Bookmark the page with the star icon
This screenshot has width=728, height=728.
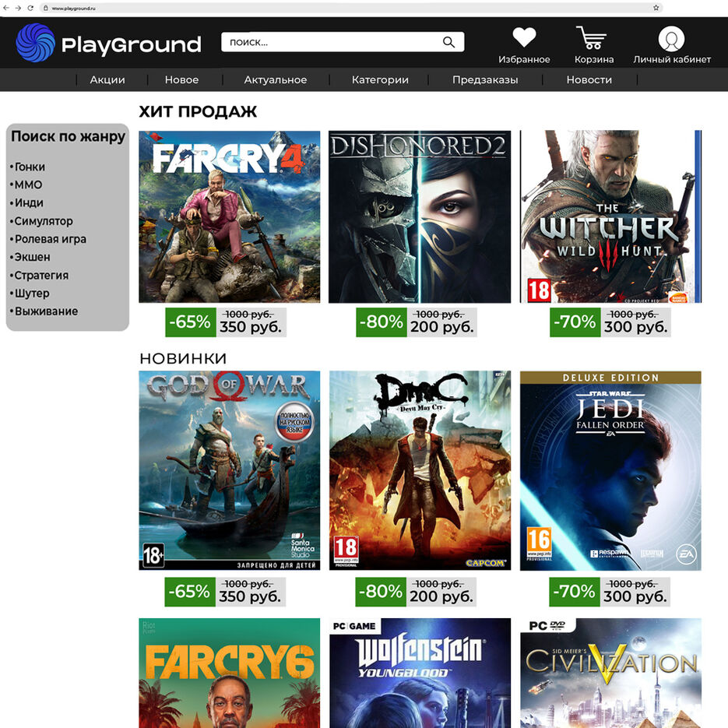point(656,8)
